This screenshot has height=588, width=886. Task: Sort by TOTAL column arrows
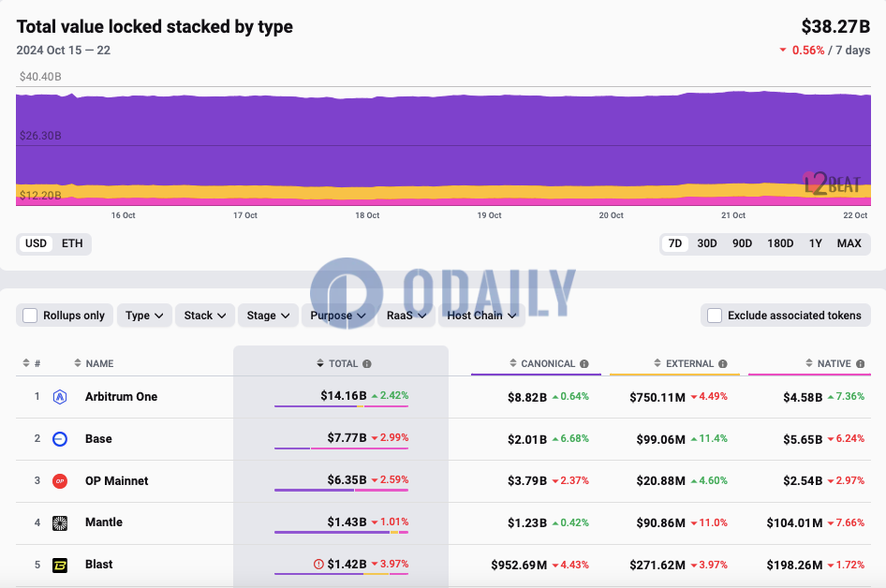click(320, 362)
